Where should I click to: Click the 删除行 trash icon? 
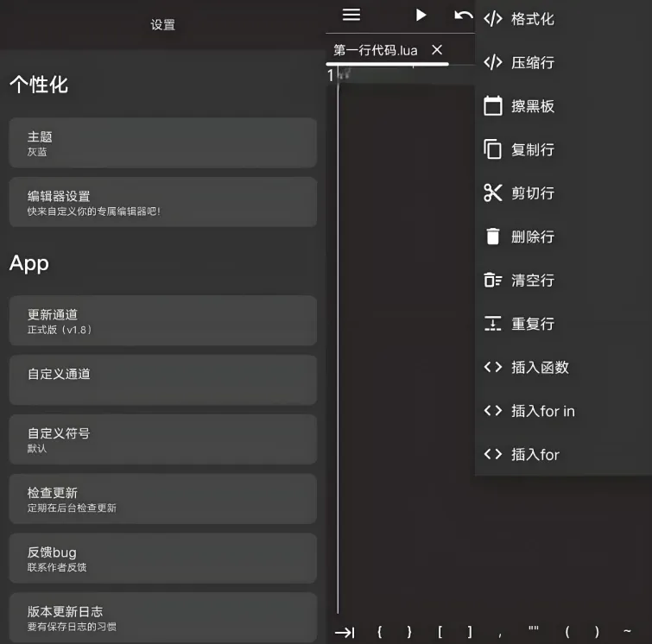point(493,237)
